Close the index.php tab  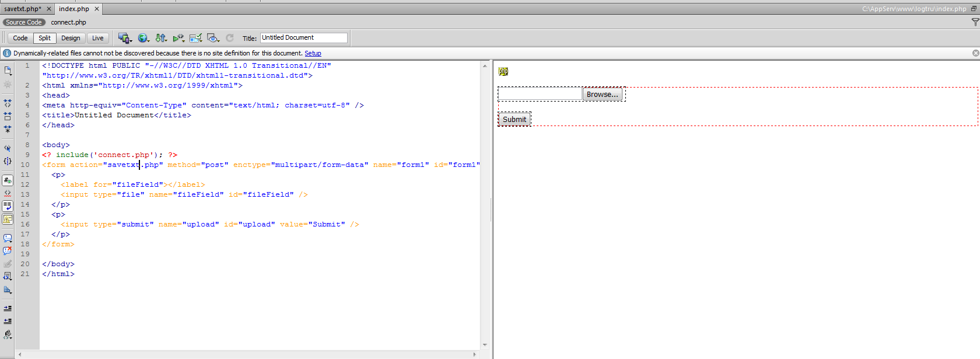pos(97,9)
